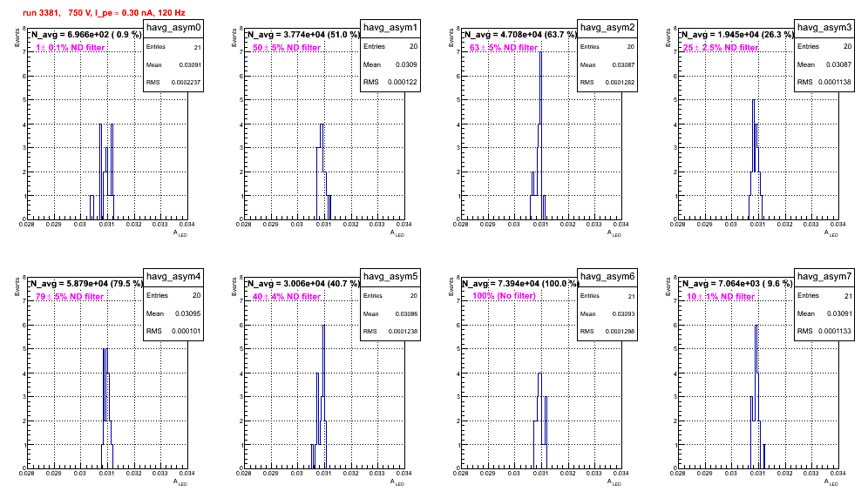Screen dimensions: 868x498
Task: Click Mean 0.03091 in havg_asym0 stats
Action: [173, 64]
